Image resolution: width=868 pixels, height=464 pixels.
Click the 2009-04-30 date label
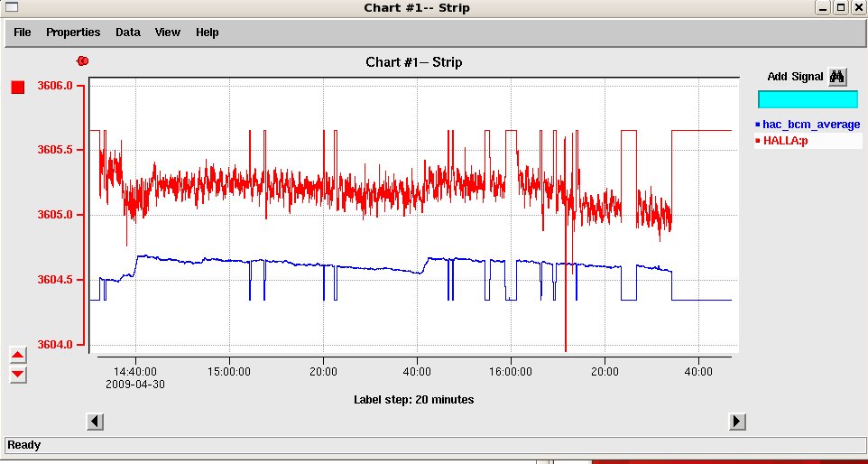135,385
